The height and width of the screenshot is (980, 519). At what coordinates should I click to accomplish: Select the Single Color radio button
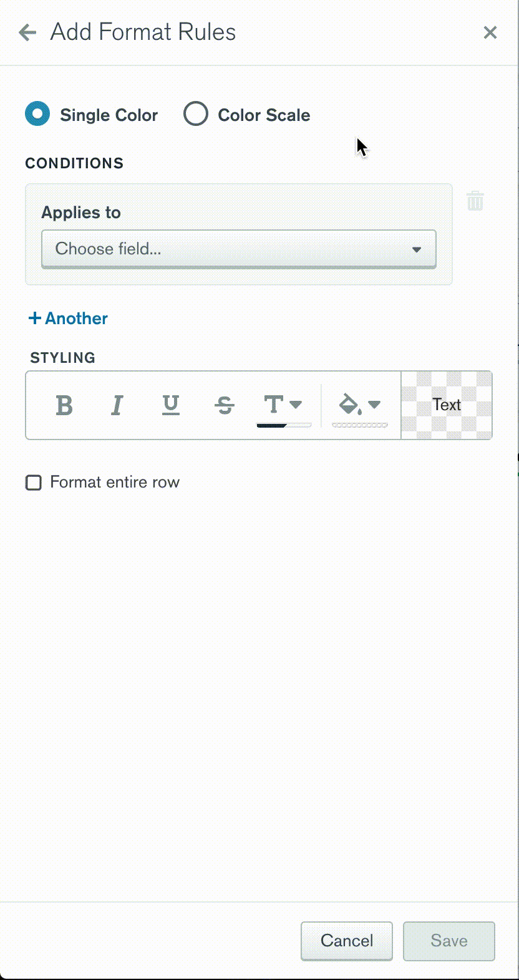37,115
